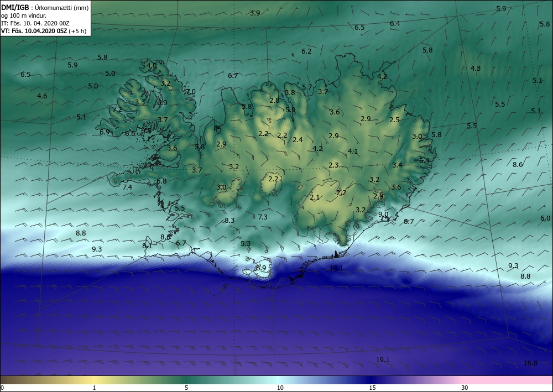Click the map value '8.3'
The image size is (553, 392).
[229, 220]
